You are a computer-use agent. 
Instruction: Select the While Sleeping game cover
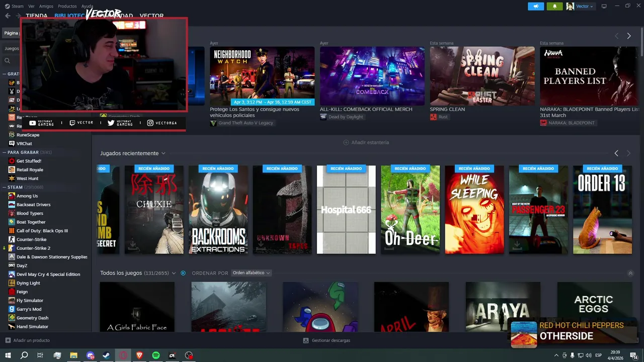(474, 210)
